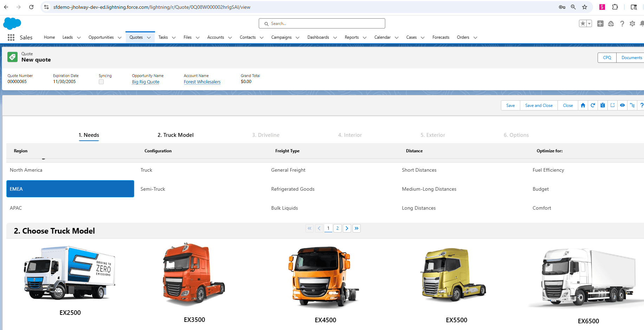Click Save and Close
Viewport: 644px width, 330px height.
[539, 105]
